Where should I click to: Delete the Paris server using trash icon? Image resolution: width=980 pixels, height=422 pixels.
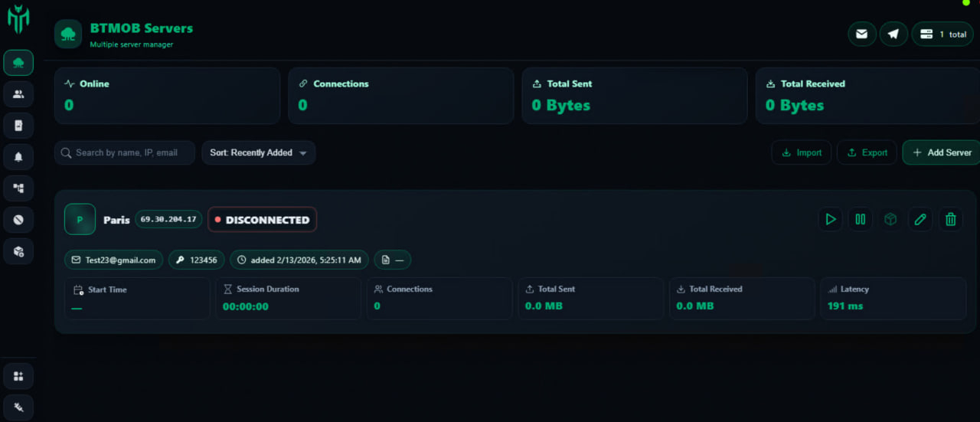click(951, 220)
